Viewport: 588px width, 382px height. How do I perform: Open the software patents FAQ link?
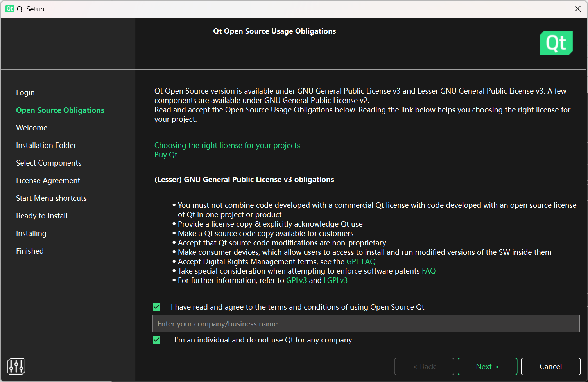(x=428, y=271)
